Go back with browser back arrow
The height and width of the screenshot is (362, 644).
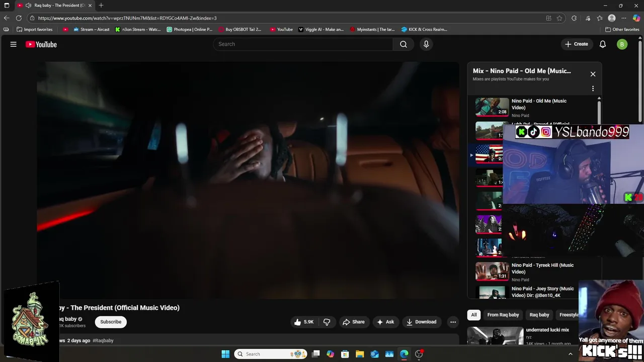[x=7, y=18]
